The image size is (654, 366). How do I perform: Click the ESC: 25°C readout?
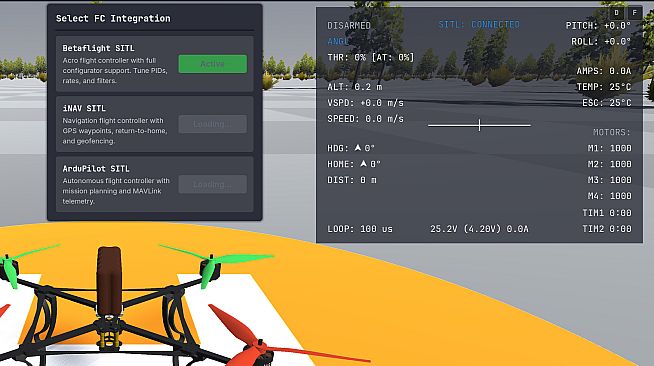tap(607, 103)
